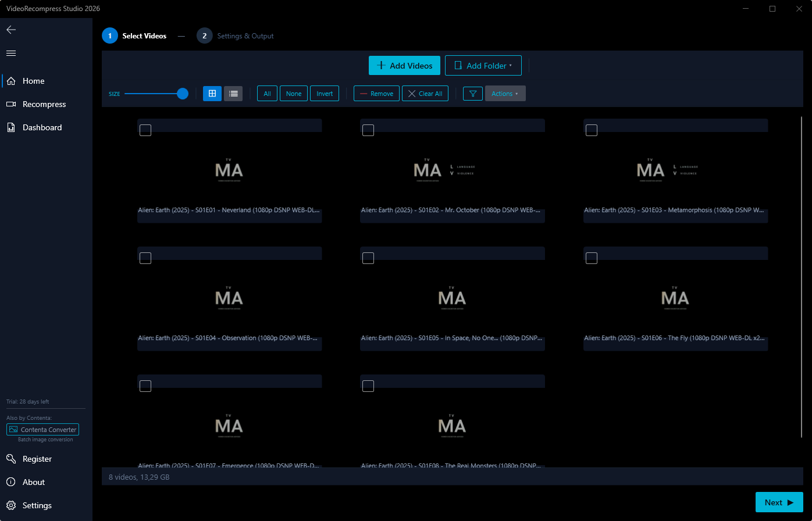Select the S01E03 Metamorphosis checkbox
The width and height of the screenshot is (812, 521).
coord(592,130)
